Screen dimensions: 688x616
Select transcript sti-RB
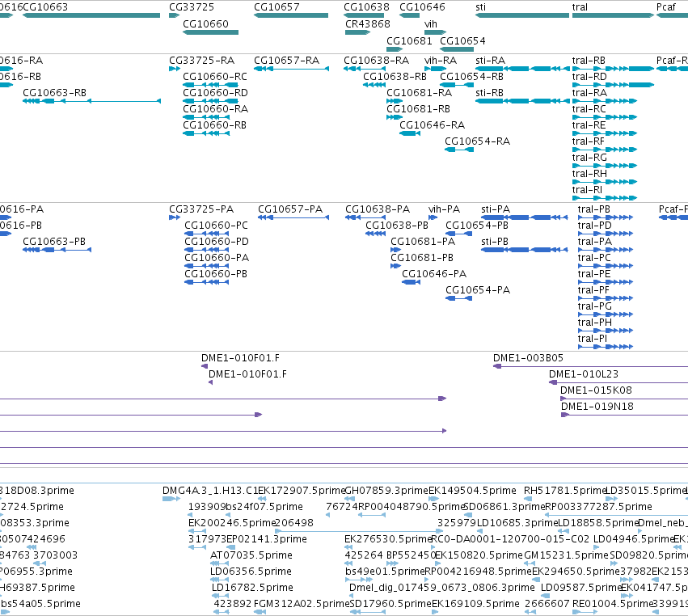(x=522, y=101)
